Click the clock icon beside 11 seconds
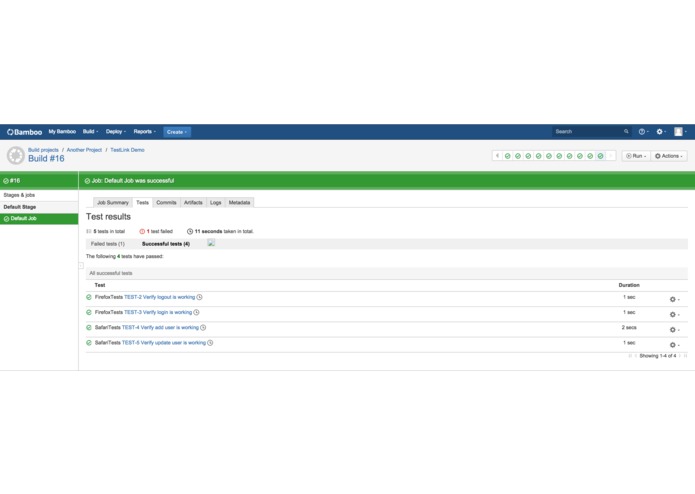This screenshot has width=695, height=494. coord(190,231)
